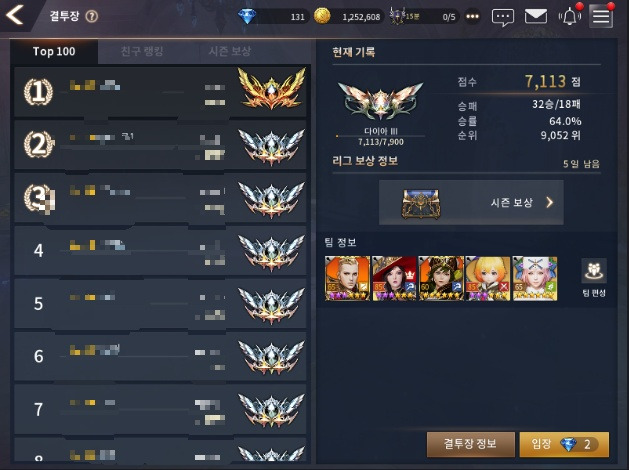The height and width of the screenshot is (470, 629).
Task: Open the mailbox envelope icon
Action: 536,17
